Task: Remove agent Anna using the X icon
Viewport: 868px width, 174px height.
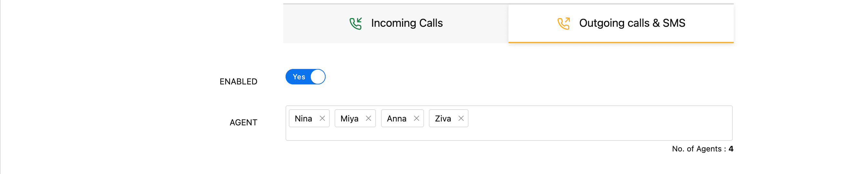Action: 417,119
